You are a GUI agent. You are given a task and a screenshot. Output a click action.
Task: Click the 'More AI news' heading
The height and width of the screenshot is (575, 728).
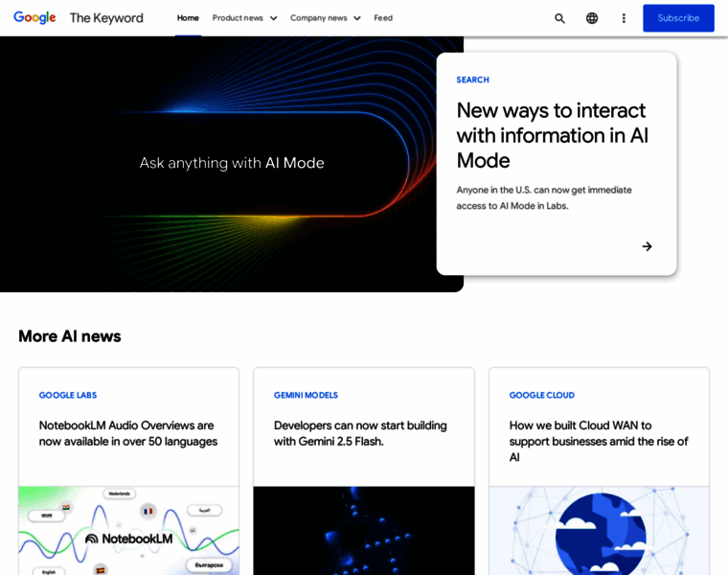point(70,336)
